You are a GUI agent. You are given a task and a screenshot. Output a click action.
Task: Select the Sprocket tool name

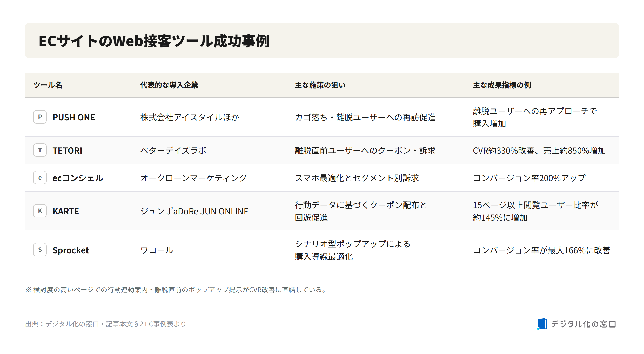click(71, 250)
